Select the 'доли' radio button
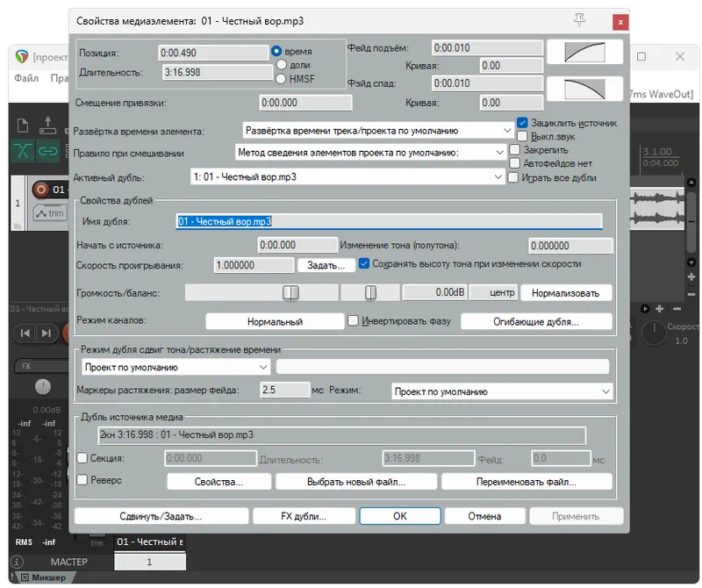Image resolution: width=702 pixels, height=588 pixels. click(x=281, y=64)
